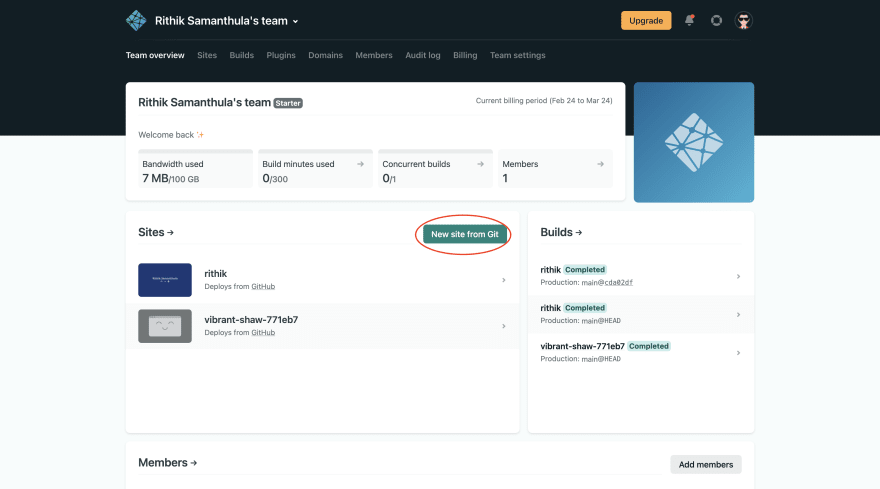Click New site from Git button

point(465,234)
